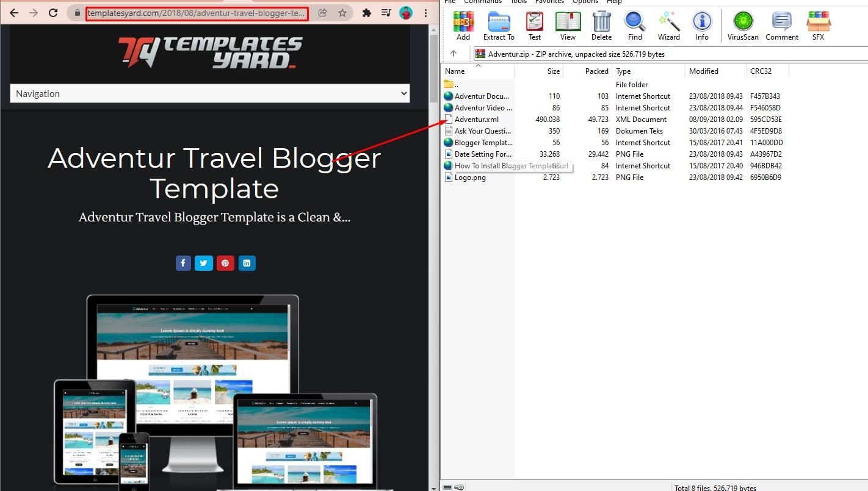The height and width of the screenshot is (491, 868).
Task: Click the Add archive toolbar icon
Action: 463,26
